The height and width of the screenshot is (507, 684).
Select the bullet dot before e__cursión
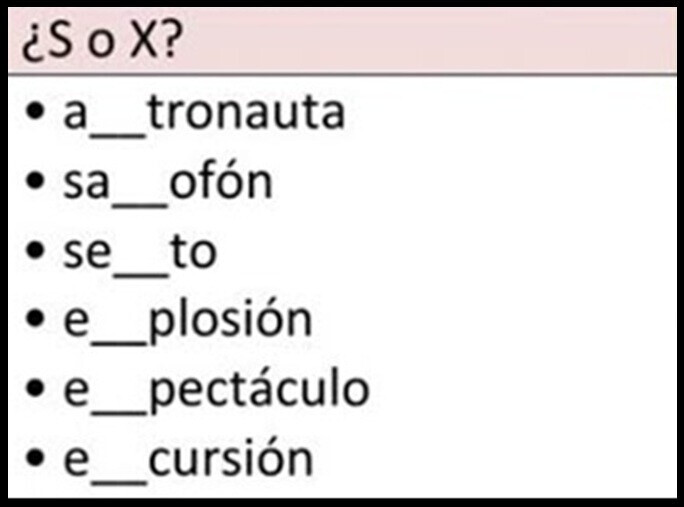coord(35,458)
